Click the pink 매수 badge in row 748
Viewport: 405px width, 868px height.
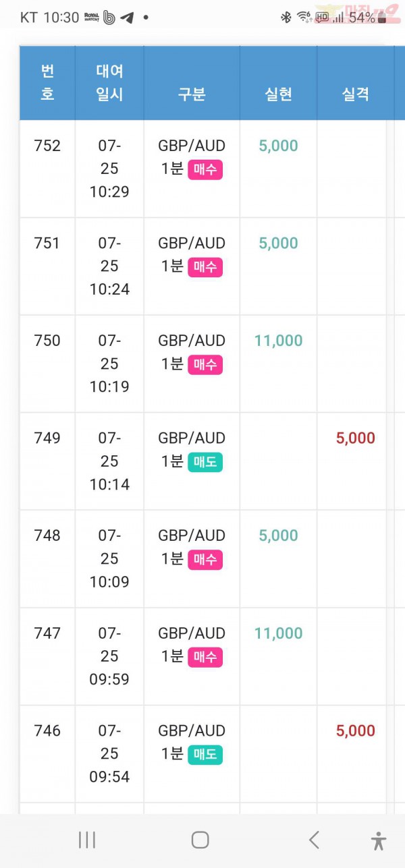[205, 560]
